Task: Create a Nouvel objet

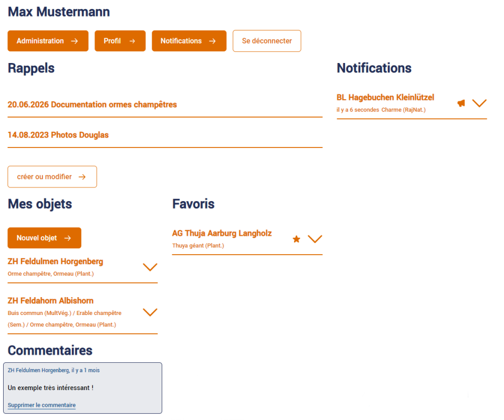Action: [x=44, y=238]
